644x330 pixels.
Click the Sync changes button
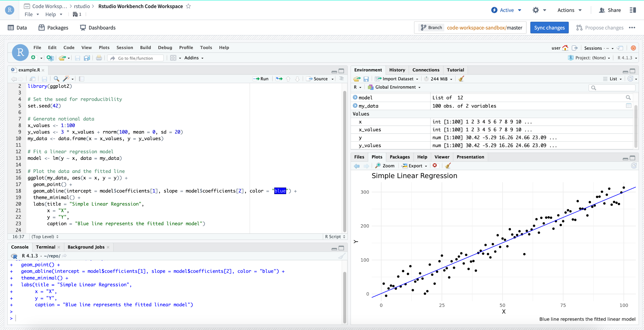click(x=549, y=28)
